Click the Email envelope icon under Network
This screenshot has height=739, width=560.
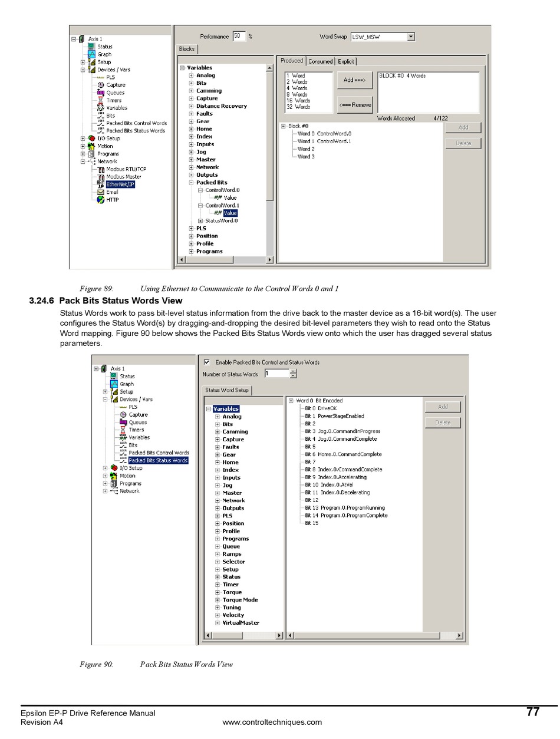tap(101, 192)
